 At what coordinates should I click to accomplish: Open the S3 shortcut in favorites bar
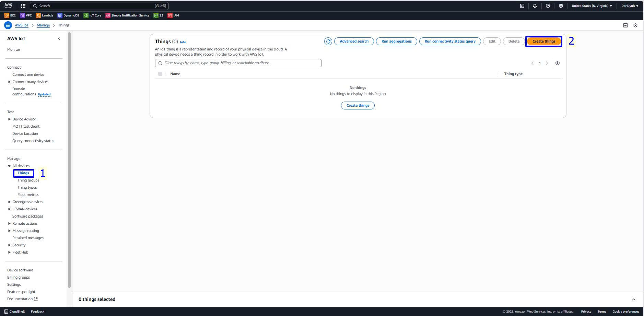pyautogui.click(x=158, y=15)
